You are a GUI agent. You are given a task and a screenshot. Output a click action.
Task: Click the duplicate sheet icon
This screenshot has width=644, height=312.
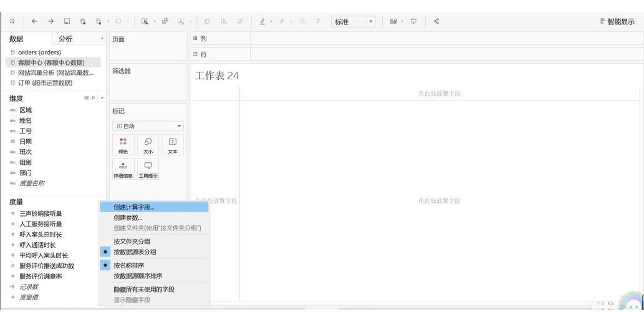click(x=165, y=21)
